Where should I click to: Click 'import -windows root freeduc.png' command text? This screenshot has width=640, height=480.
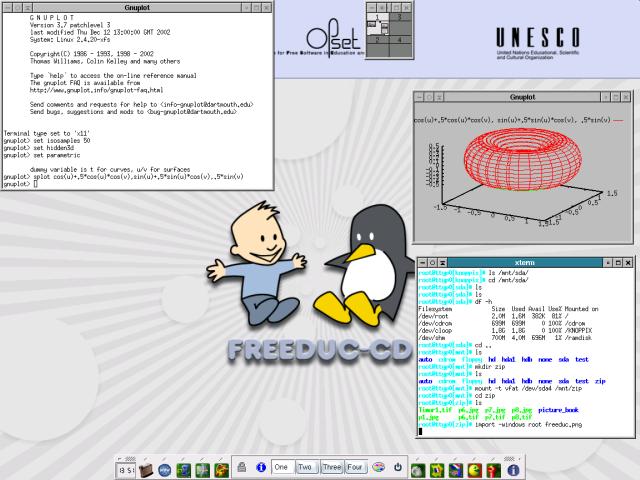coord(529,424)
